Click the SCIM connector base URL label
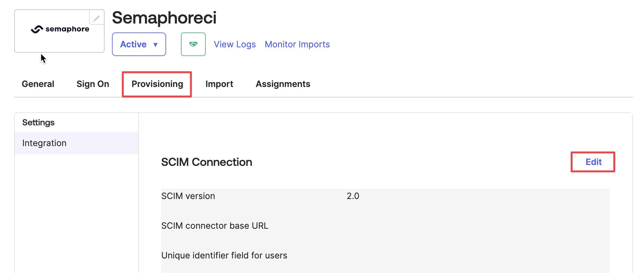644x273 pixels. pos(215,226)
